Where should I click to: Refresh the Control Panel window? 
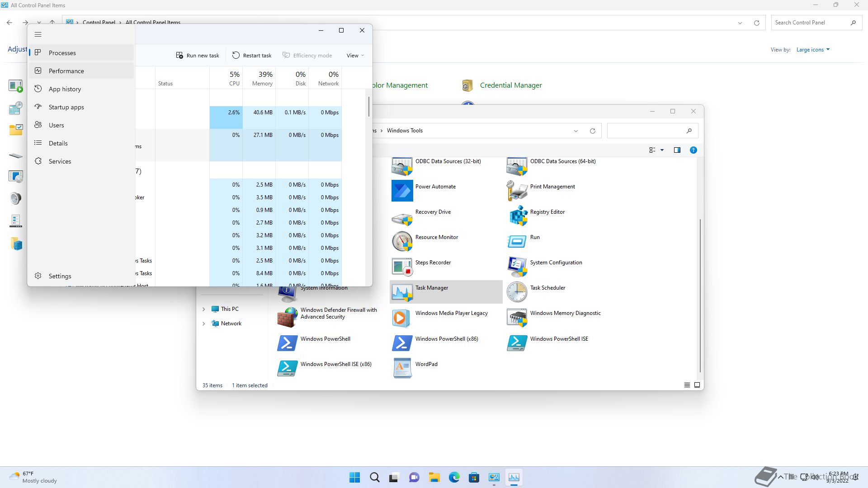pyautogui.click(x=757, y=23)
